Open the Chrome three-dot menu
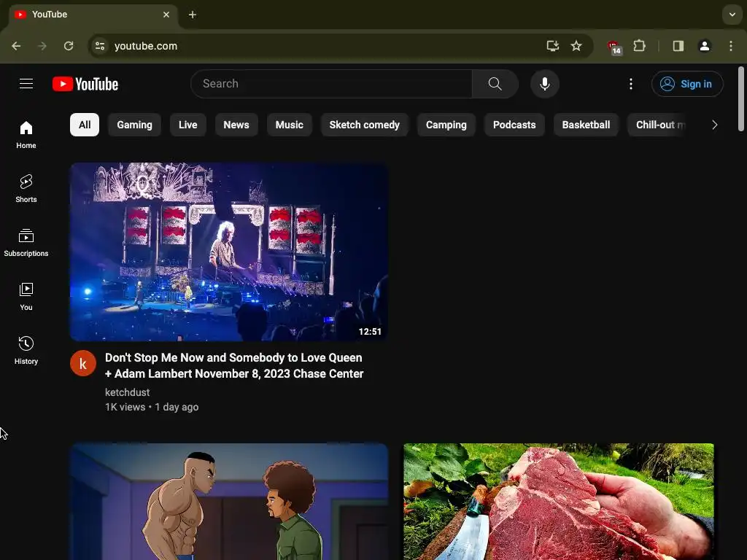Image resolution: width=747 pixels, height=560 pixels. coord(731,46)
